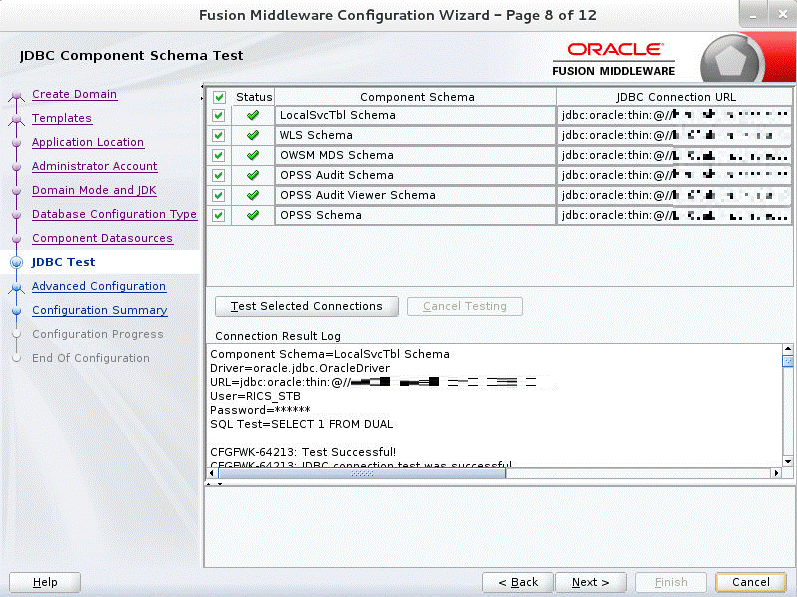Toggle the select-all checkbox in table header
The image size is (797, 597).
click(219, 97)
